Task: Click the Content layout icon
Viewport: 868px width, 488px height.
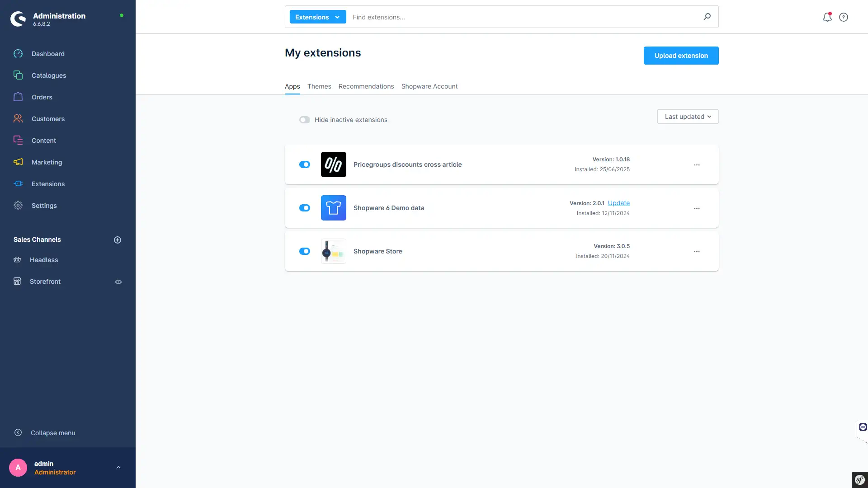Action: pos(18,141)
